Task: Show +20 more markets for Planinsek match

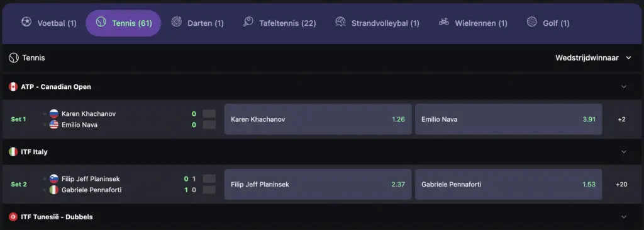Action: (x=621, y=185)
